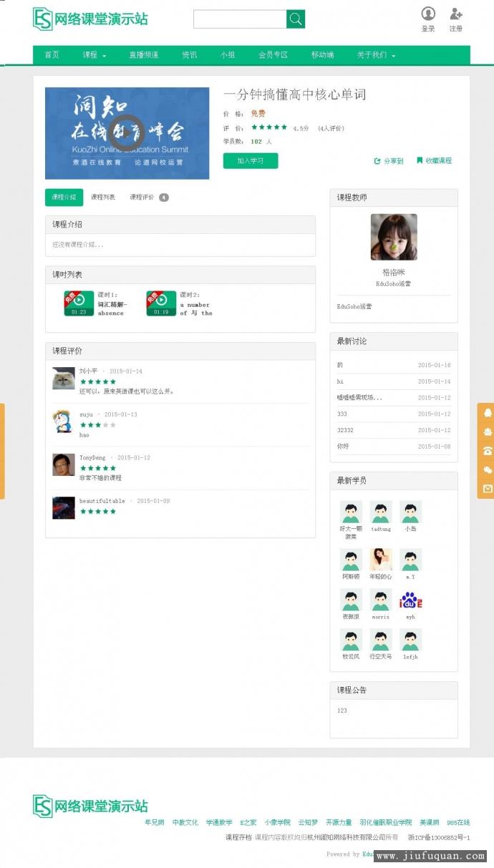
Task: Open teacher 格洛咪's photo
Action: tap(394, 237)
